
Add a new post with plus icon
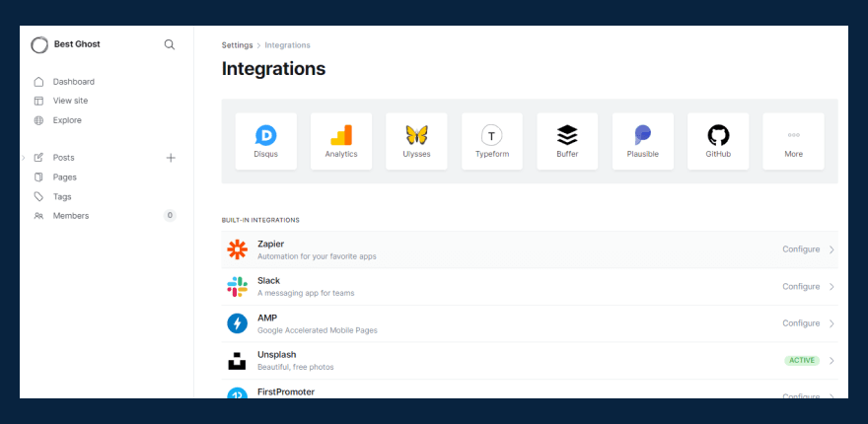click(x=171, y=158)
